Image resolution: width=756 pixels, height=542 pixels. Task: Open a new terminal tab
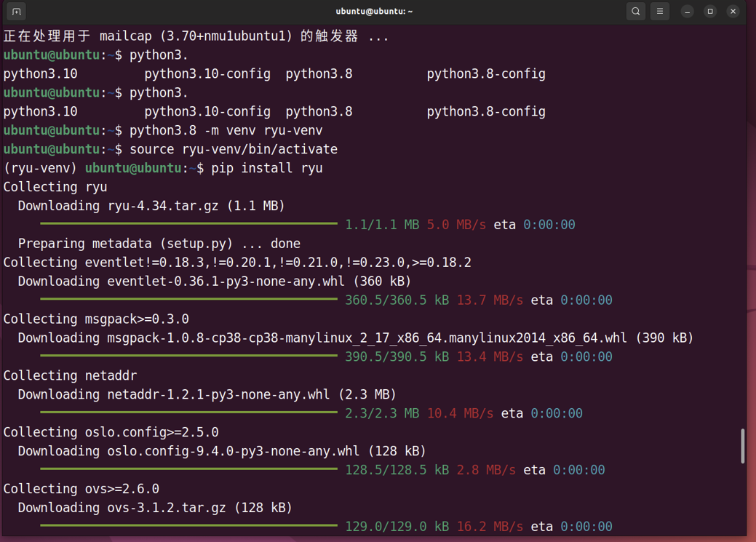[x=16, y=12]
